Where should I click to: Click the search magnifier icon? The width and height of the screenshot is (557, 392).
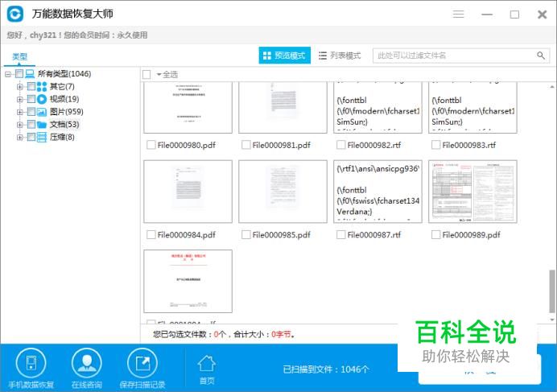click(x=541, y=56)
